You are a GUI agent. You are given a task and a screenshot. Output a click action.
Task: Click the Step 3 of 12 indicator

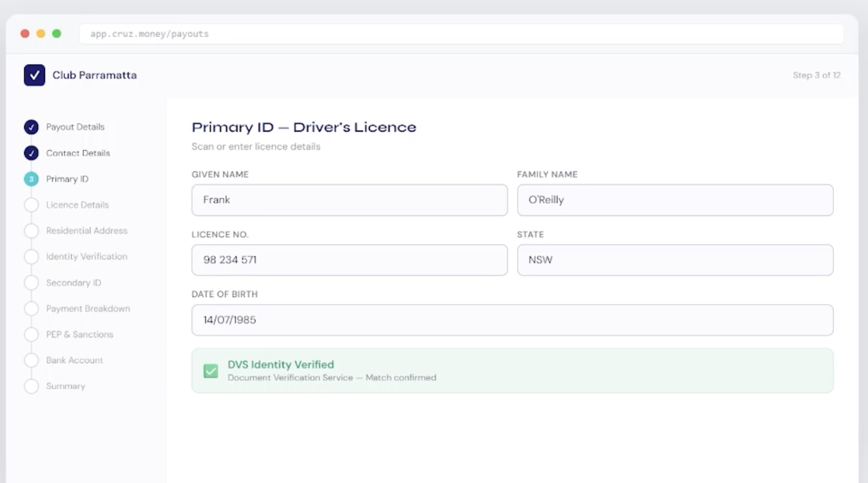click(x=817, y=75)
